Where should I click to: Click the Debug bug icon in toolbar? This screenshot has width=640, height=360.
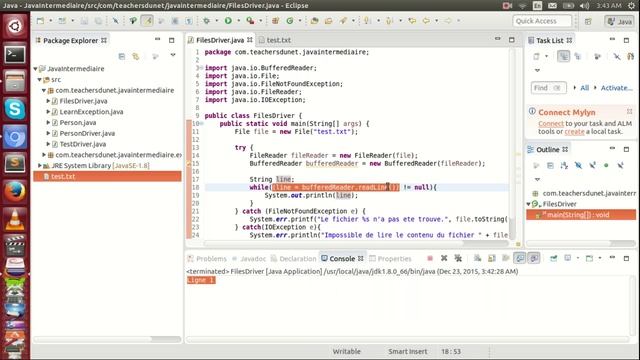(x=207, y=20)
